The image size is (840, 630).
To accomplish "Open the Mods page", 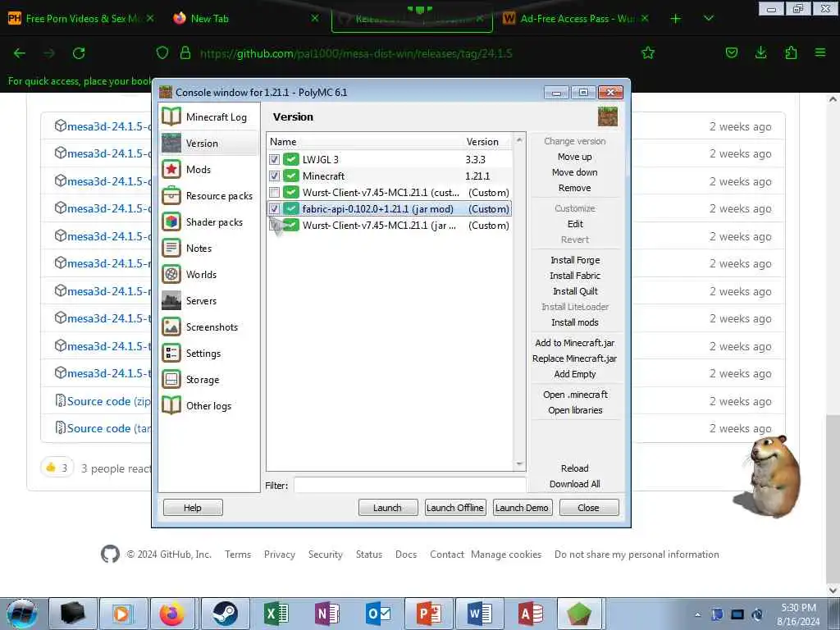I will tap(209, 169).
